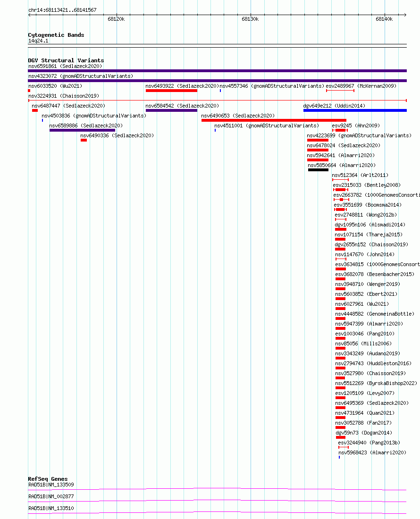Click nsv6478024 (Sedlazeck2020) label
420x519 pixels.
[x=344, y=146]
